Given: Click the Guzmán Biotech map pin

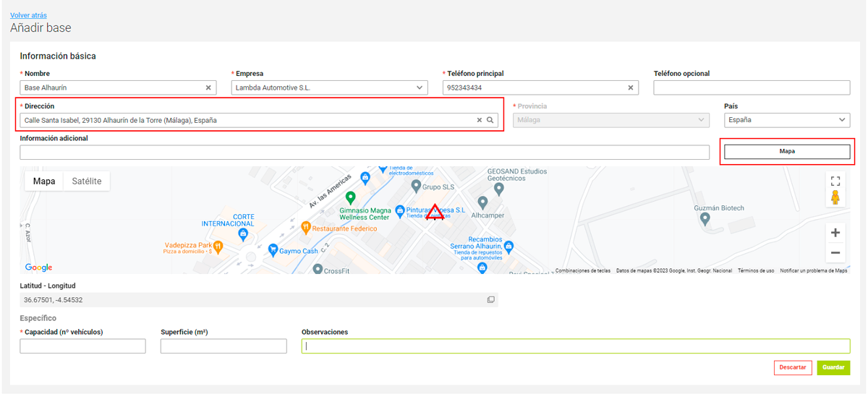Looking at the screenshot, I should click(705, 220).
